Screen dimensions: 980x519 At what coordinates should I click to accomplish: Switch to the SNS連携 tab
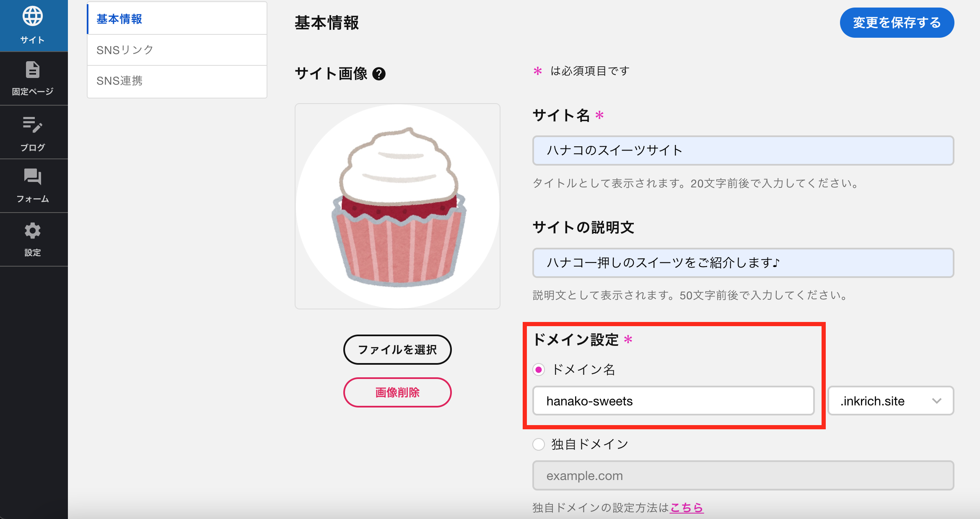coord(177,81)
